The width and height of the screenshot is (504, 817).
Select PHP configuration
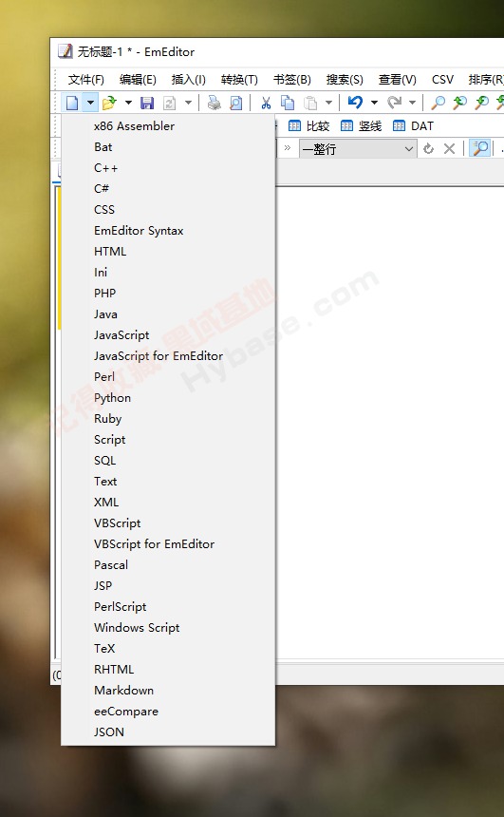click(x=168, y=293)
